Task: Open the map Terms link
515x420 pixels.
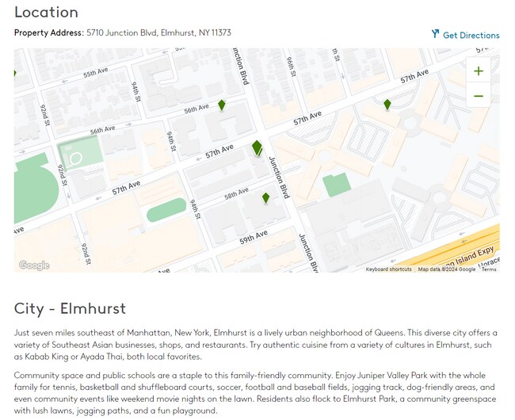Action: 489,269
